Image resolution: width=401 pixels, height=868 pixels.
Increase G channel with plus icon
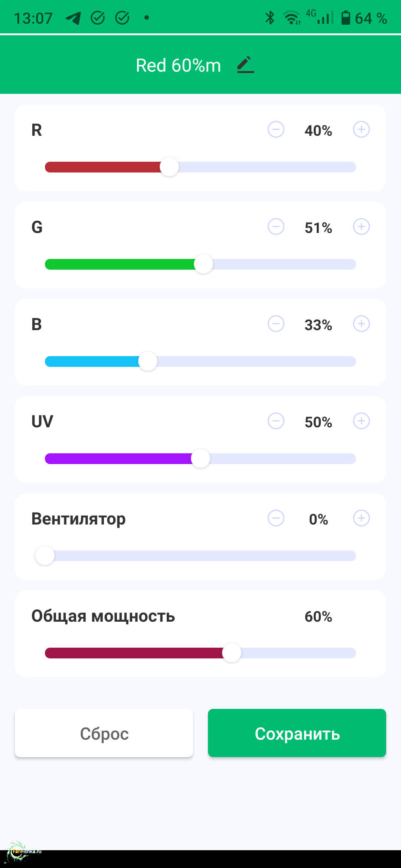pyautogui.click(x=361, y=227)
